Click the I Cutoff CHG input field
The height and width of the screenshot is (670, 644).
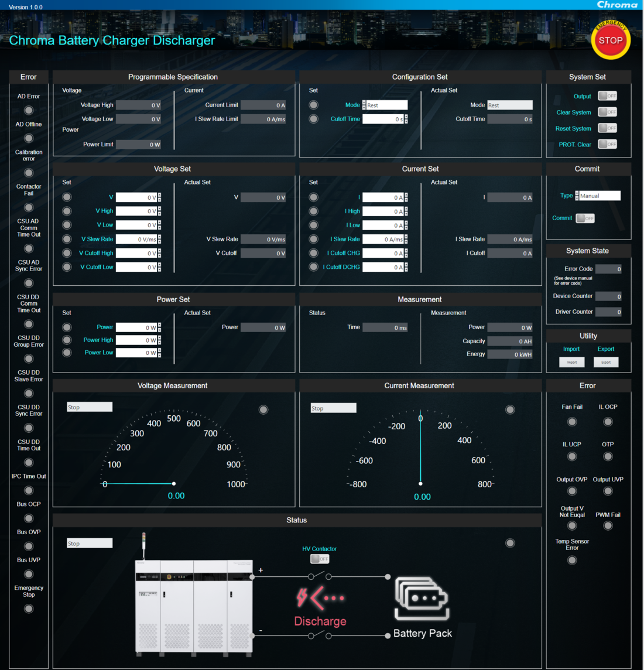[383, 254]
